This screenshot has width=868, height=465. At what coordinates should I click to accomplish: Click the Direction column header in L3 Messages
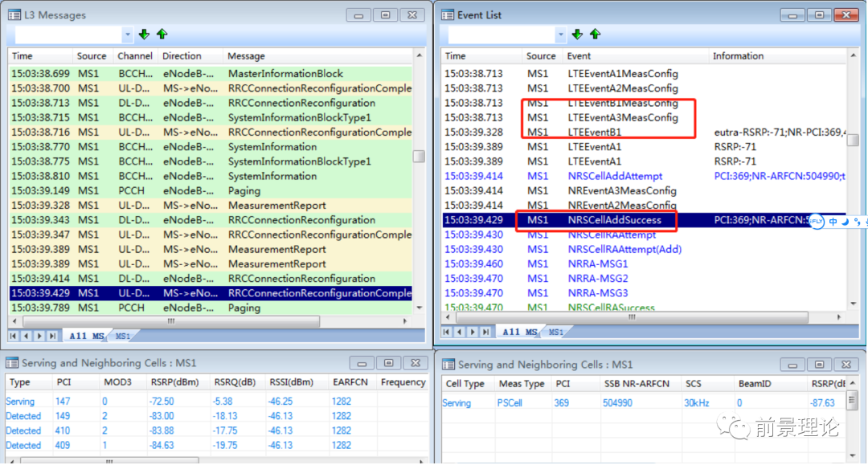point(190,56)
